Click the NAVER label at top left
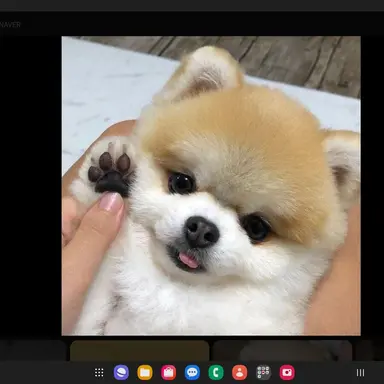Viewport: 384px width, 384px height. 10,25
